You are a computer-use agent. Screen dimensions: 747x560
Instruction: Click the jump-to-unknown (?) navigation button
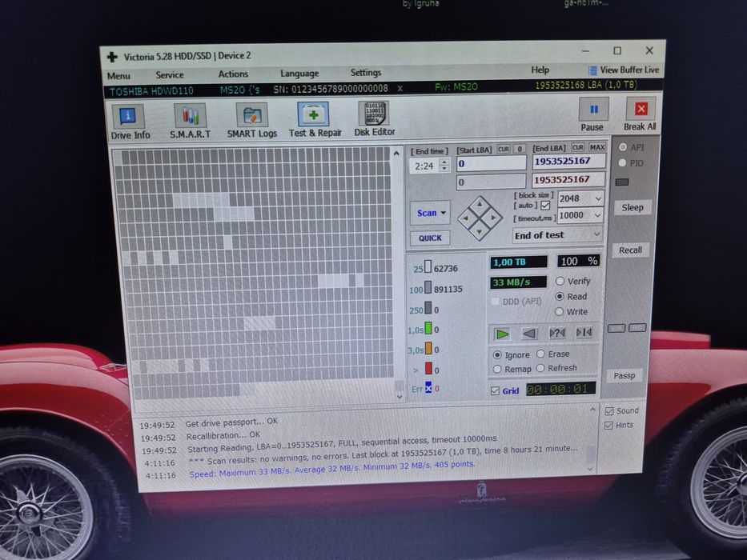[x=557, y=333]
